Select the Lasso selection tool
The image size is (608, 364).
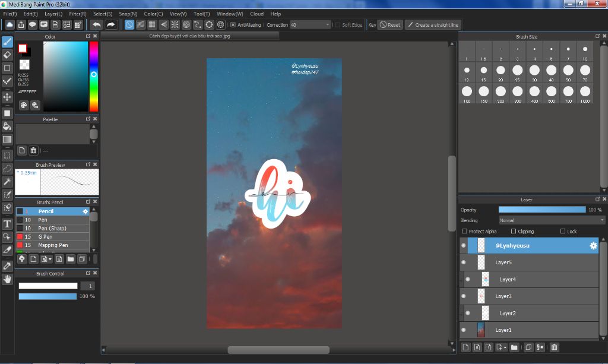tap(7, 169)
